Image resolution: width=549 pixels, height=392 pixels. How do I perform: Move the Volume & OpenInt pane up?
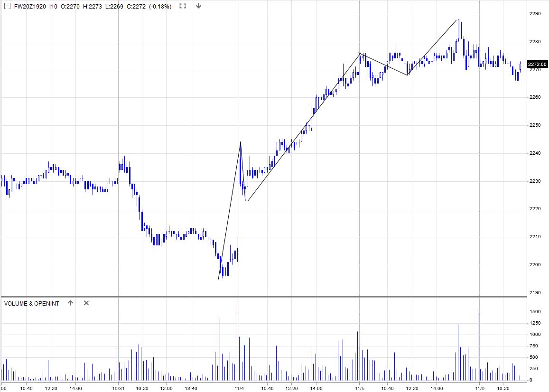coord(70,303)
